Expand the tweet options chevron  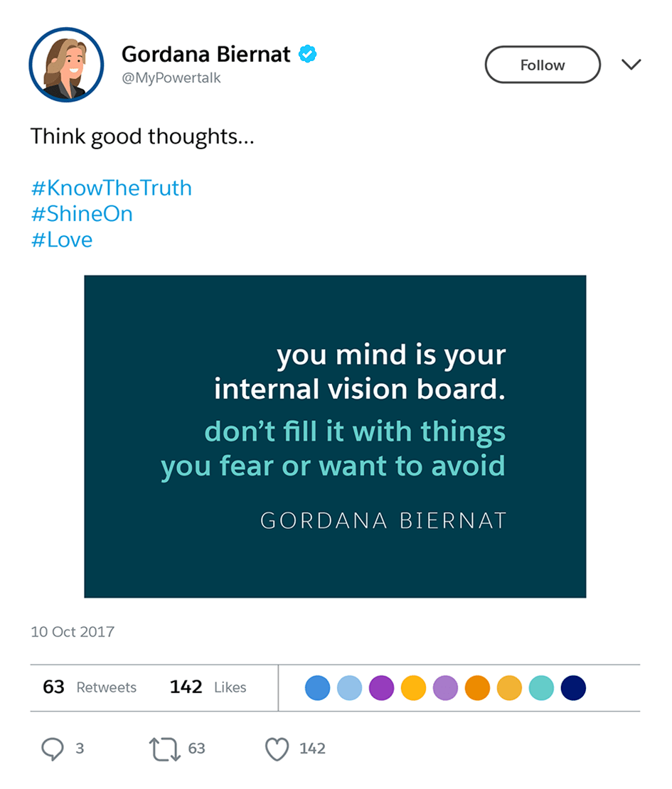631,65
